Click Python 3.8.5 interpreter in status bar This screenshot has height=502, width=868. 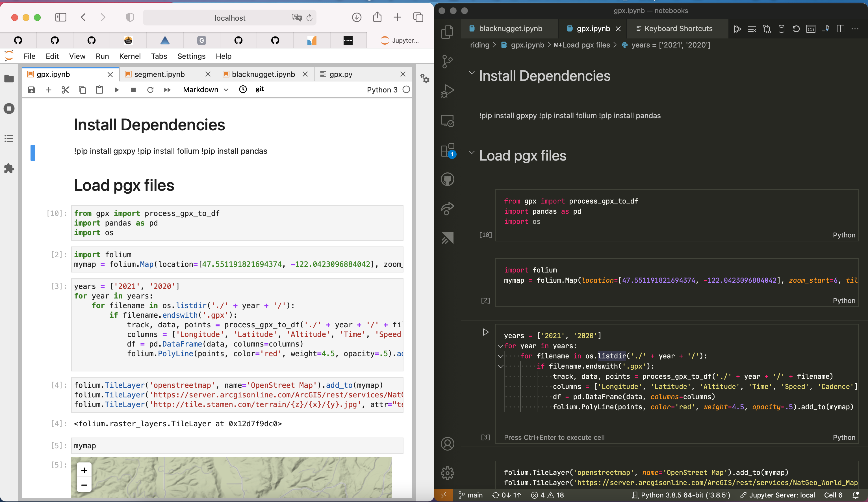pos(681,495)
